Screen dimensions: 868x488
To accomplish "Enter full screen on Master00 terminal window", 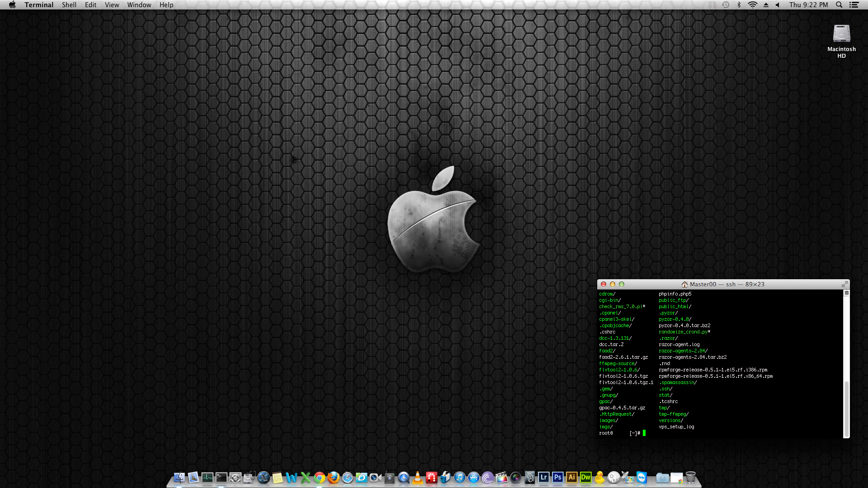I will 844,284.
